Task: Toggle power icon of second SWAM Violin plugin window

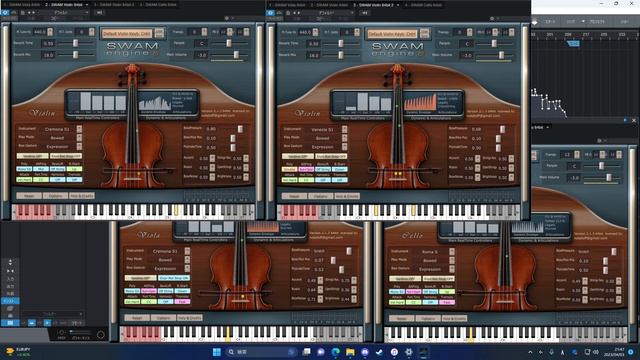Action: [270, 13]
